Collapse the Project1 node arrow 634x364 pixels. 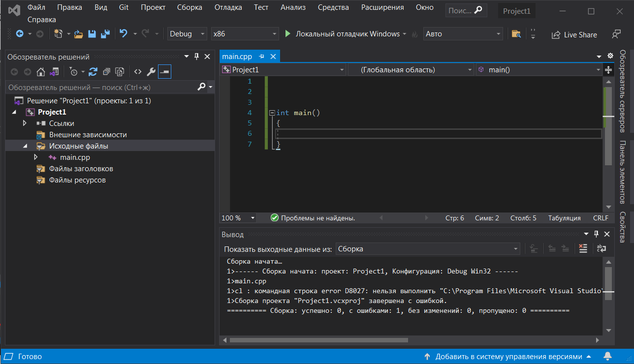tap(14, 112)
